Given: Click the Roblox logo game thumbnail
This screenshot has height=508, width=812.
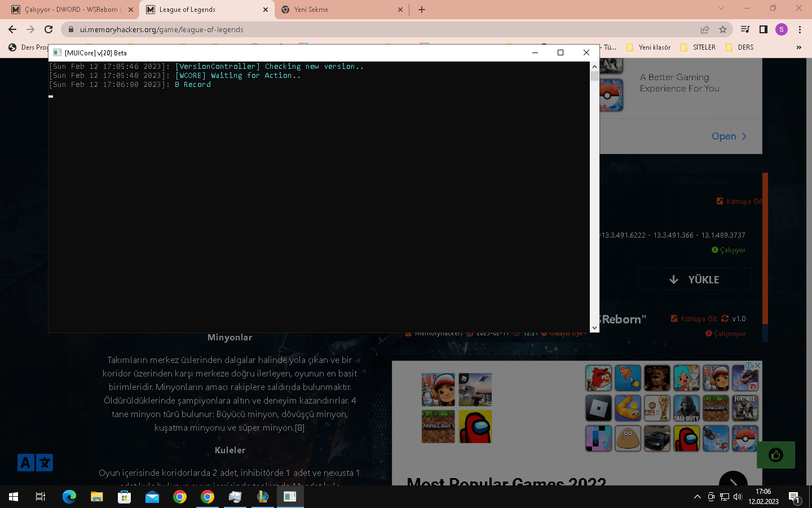Looking at the screenshot, I should pos(598,408).
